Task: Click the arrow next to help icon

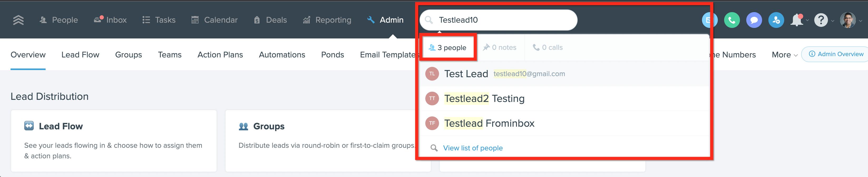Action: point(833,21)
